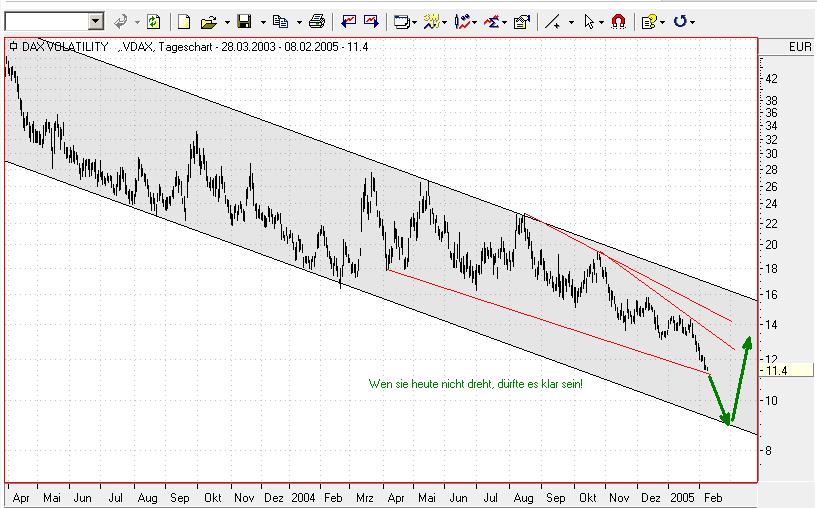This screenshot has height=508, width=817.
Task: Click the chart handle before DAX VOLATILITY
Action: point(14,46)
